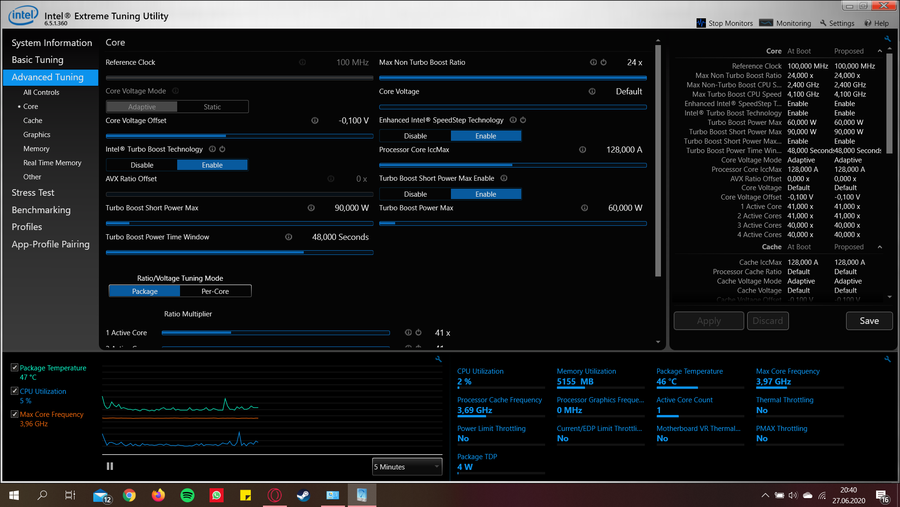Adjust the Core Voltage Offset slider
The width and height of the screenshot is (900, 507).
tap(239, 136)
